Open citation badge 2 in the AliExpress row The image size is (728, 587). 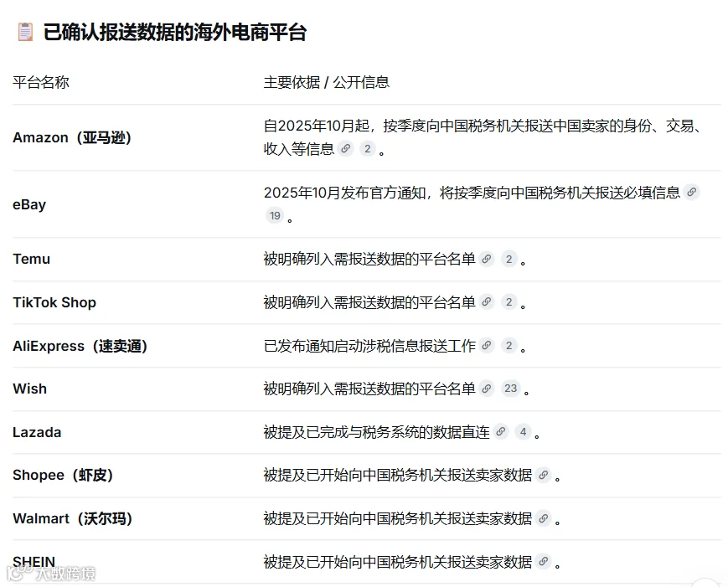point(509,345)
